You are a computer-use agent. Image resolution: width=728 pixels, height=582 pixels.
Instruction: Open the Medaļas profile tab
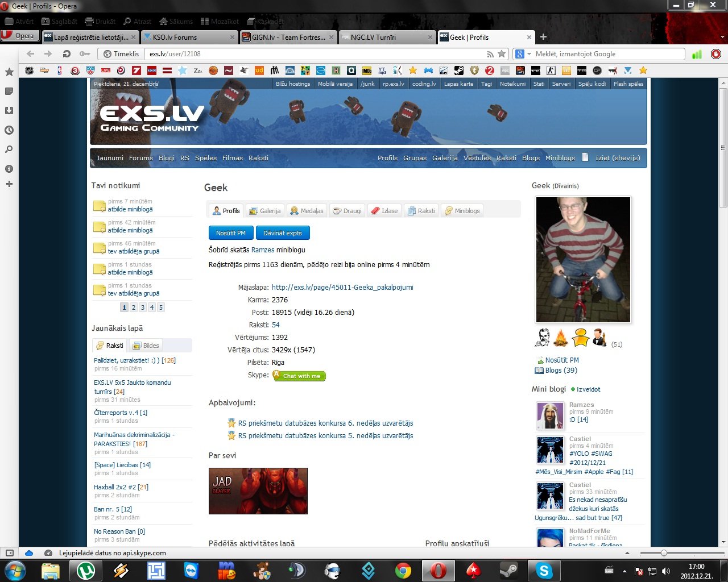pyautogui.click(x=307, y=211)
